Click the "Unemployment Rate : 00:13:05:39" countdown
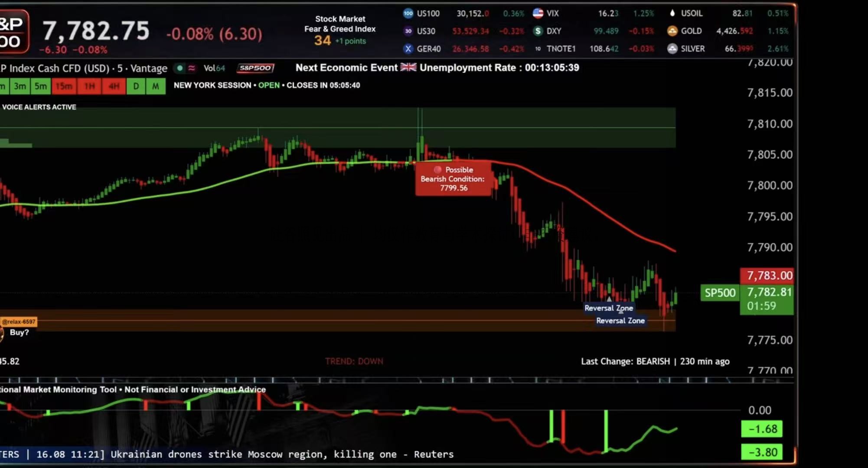The height and width of the screenshot is (468, 868). pyautogui.click(x=499, y=68)
